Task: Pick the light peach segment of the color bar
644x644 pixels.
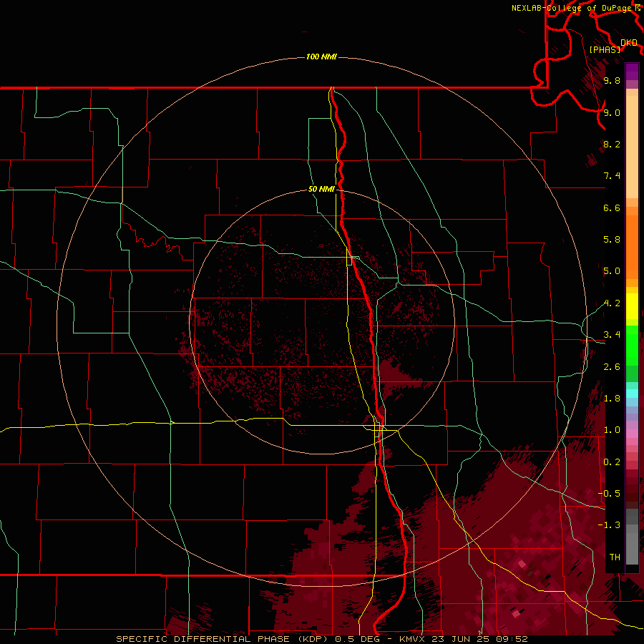Action: (x=632, y=148)
